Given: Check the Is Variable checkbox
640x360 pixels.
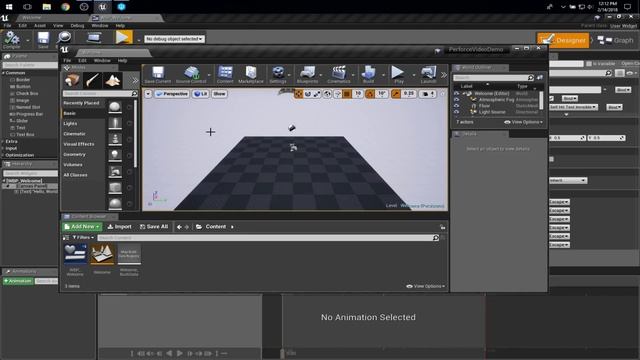Looking at the screenshot, I should [589, 64].
